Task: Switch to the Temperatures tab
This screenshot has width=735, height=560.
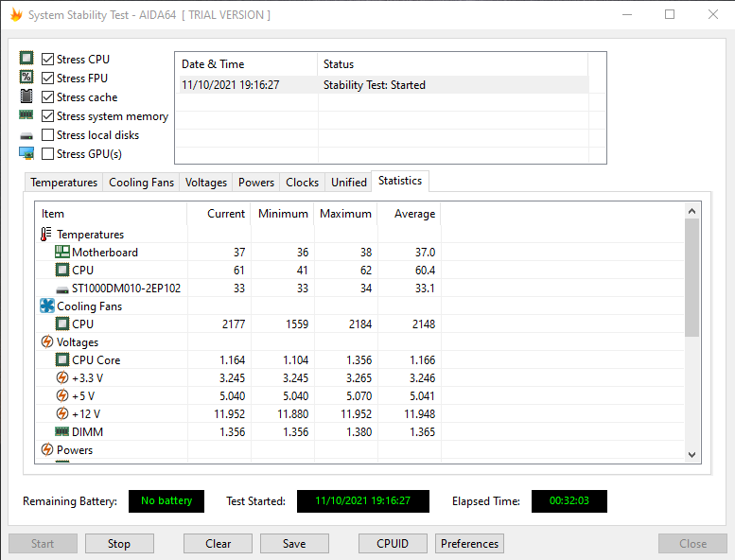Action: (63, 183)
